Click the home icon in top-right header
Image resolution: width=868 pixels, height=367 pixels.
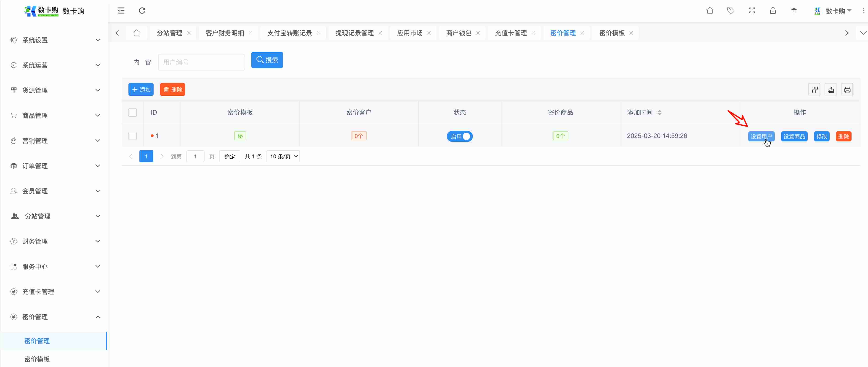[710, 11]
